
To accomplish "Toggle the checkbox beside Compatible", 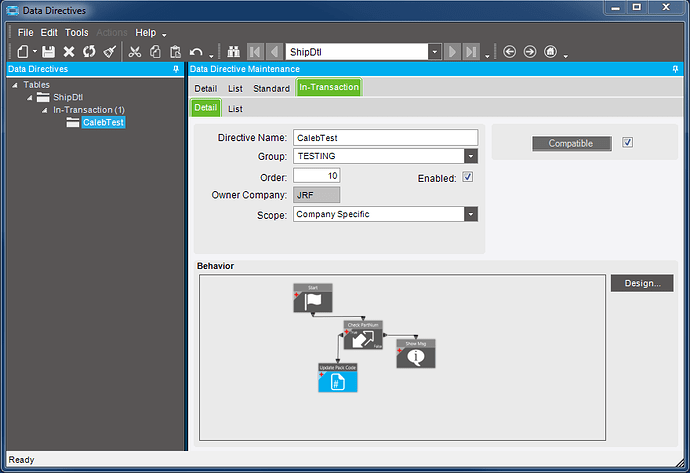I will (628, 142).
